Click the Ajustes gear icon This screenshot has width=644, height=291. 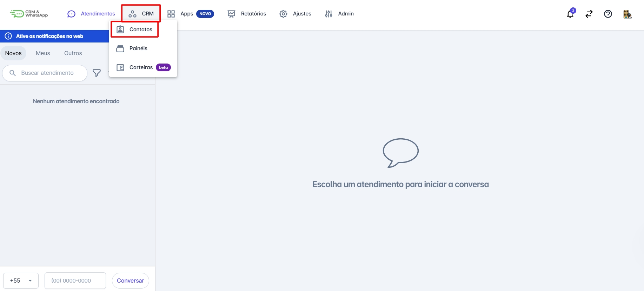point(283,14)
